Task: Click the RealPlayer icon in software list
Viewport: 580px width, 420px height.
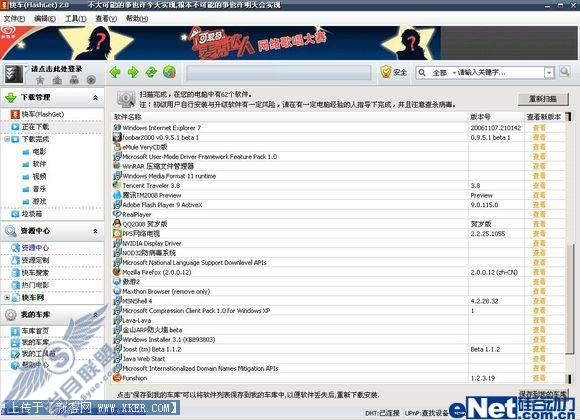Action: [x=117, y=214]
